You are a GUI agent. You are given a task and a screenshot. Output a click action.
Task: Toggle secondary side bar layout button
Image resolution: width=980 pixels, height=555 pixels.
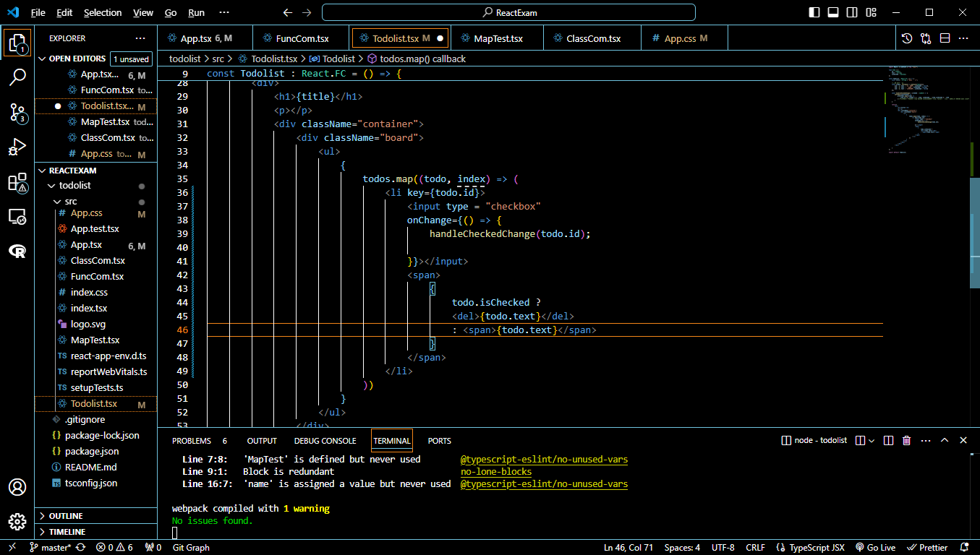(x=852, y=12)
